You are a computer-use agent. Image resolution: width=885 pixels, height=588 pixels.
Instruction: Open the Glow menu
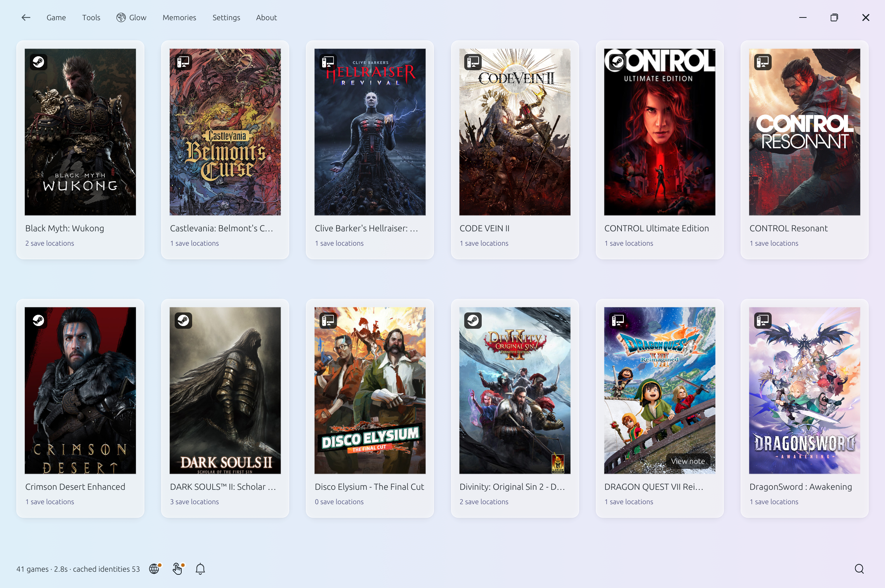[132, 17]
